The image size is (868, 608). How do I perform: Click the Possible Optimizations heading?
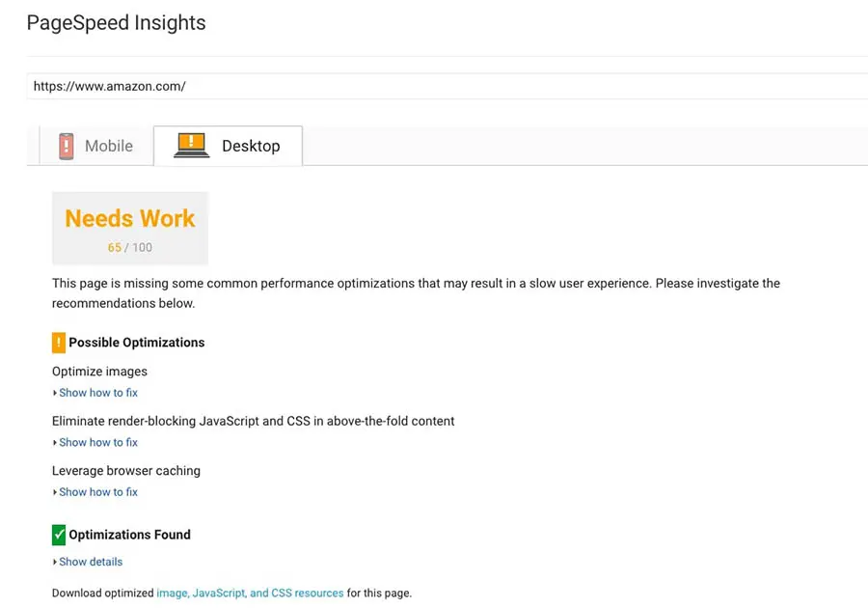(137, 343)
